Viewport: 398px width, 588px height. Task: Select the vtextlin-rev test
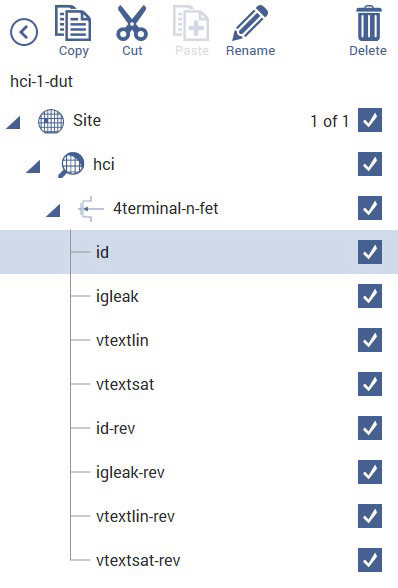(x=135, y=516)
